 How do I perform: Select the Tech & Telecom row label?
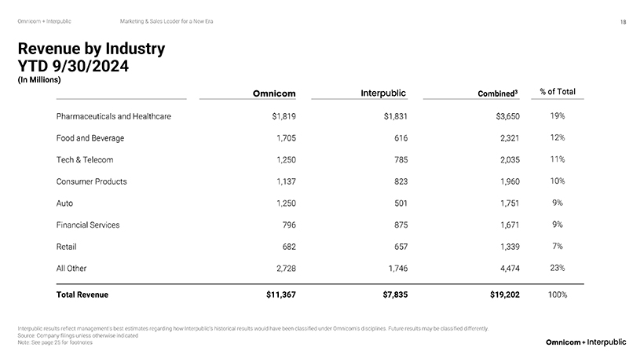coord(85,159)
